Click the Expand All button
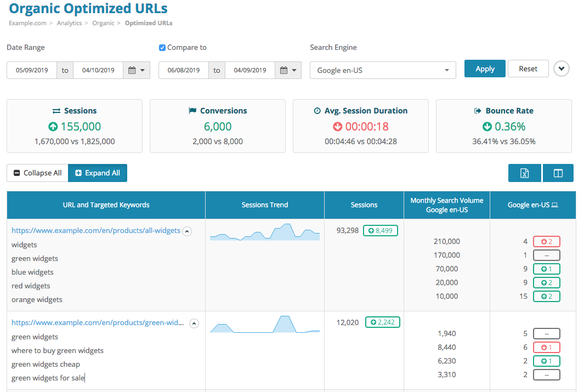Viewport: 584px width, 392px height. click(98, 173)
